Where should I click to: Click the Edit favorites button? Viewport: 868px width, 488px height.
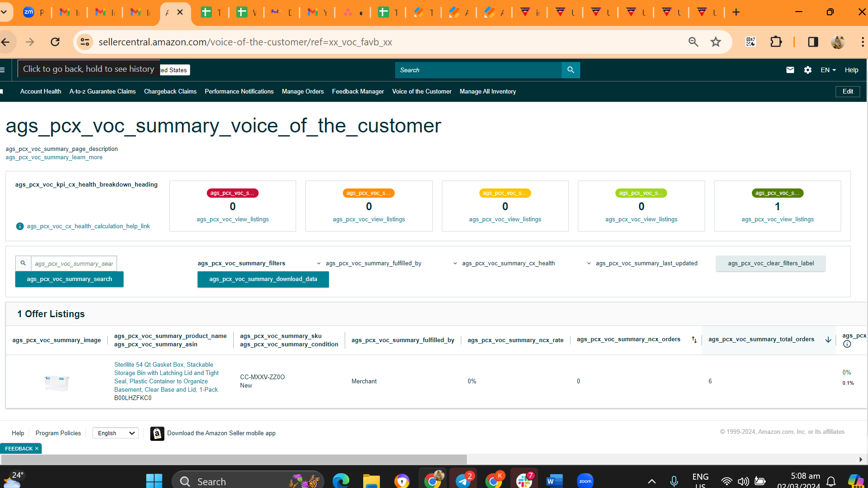[x=848, y=92]
